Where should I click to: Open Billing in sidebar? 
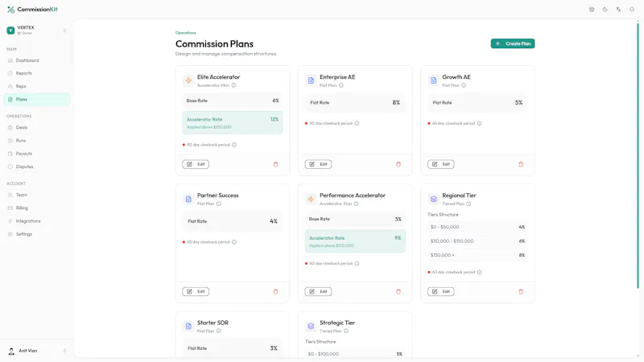36,208
